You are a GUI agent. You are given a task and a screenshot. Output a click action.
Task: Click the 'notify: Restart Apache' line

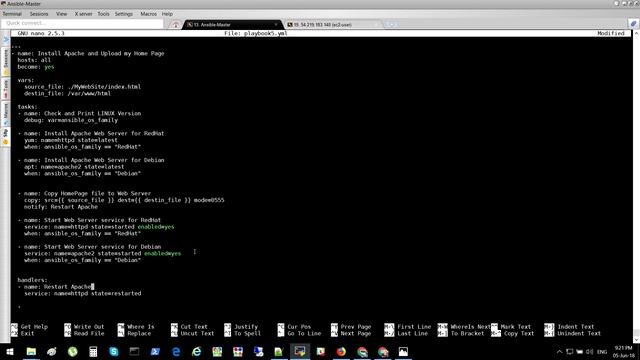(61, 207)
